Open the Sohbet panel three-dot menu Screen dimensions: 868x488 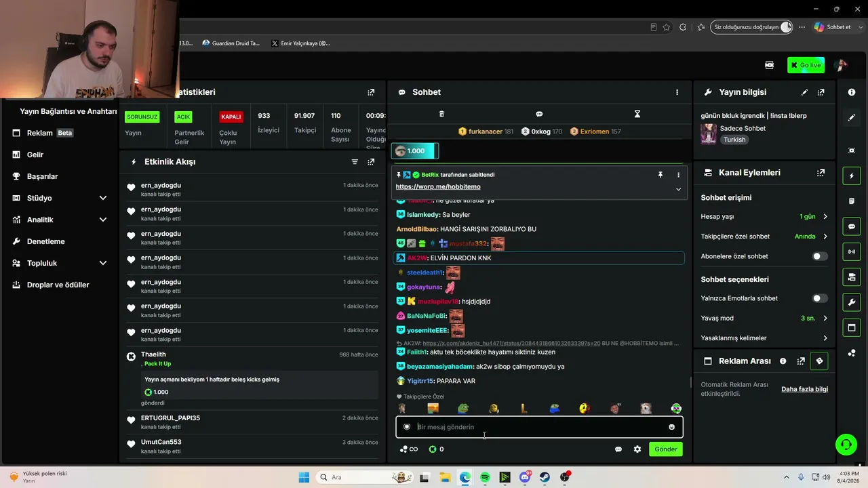pyautogui.click(x=677, y=92)
